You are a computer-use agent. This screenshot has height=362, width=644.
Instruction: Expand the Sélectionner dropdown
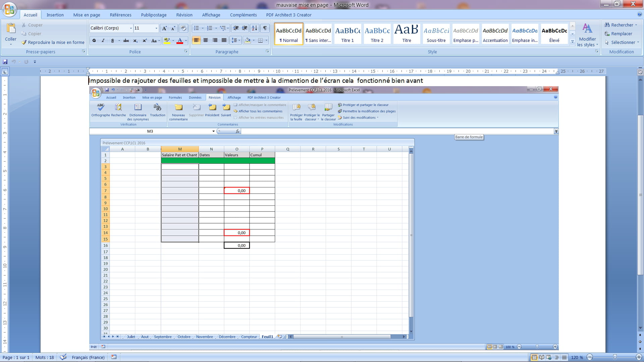point(638,43)
